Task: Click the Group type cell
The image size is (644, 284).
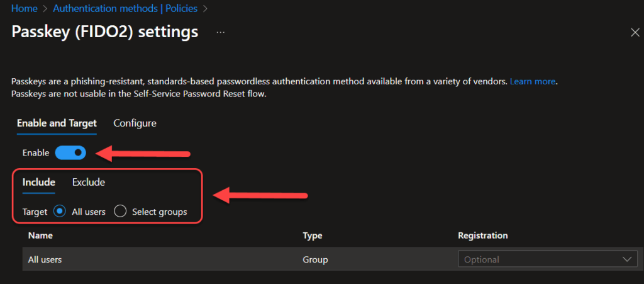Action: pyautogui.click(x=316, y=259)
